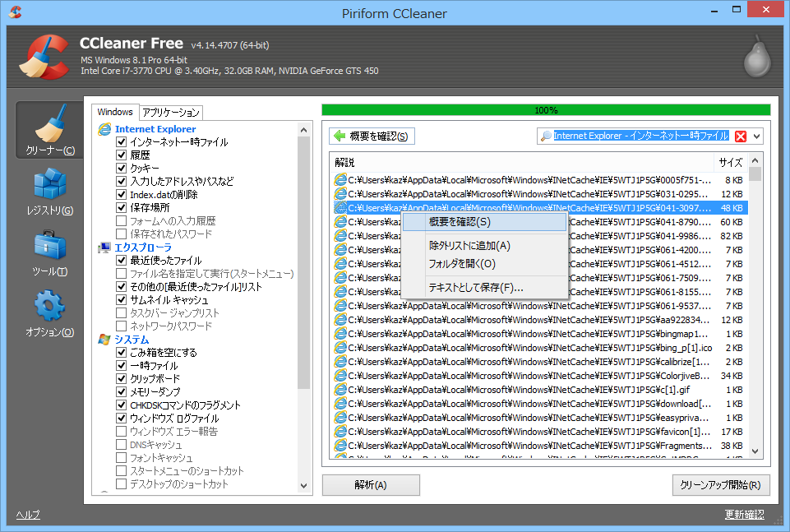
Task: Open the ヘルプ help link
Action: [x=28, y=515]
